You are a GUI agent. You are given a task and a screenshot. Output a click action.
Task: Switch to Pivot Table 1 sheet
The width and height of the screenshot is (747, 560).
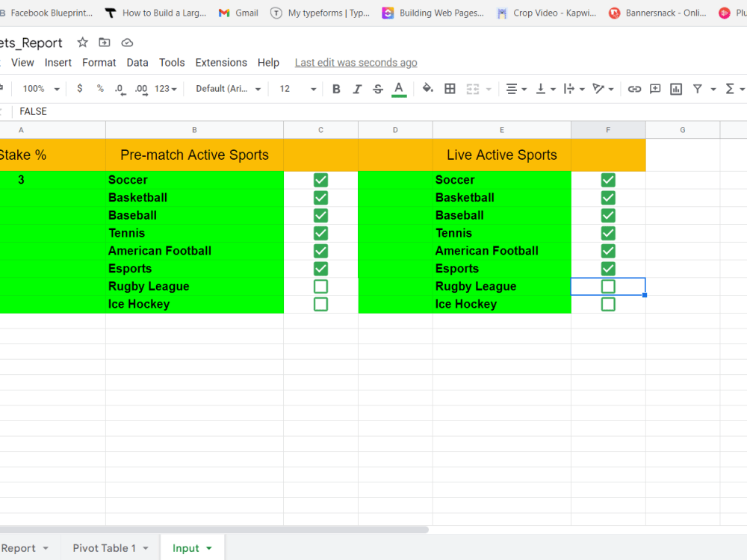click(x=105, y=548)
